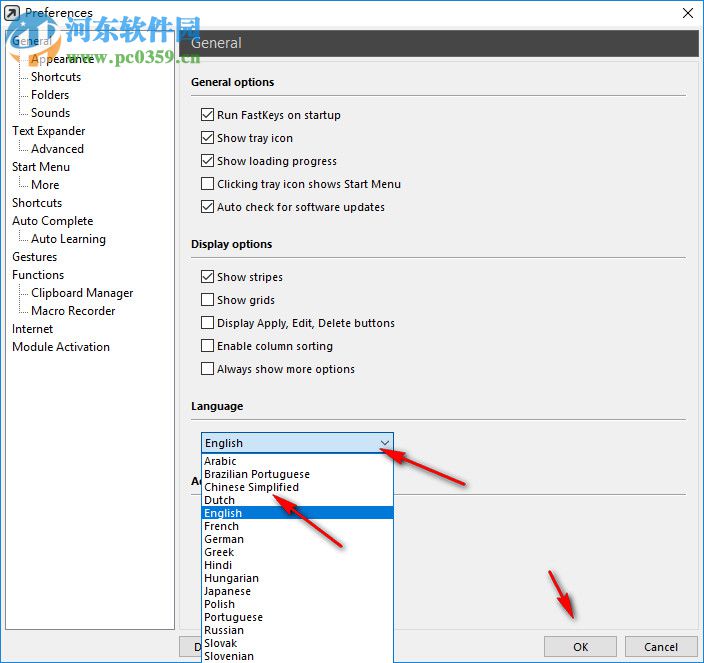Choose Russian language option

click(297, 630)
